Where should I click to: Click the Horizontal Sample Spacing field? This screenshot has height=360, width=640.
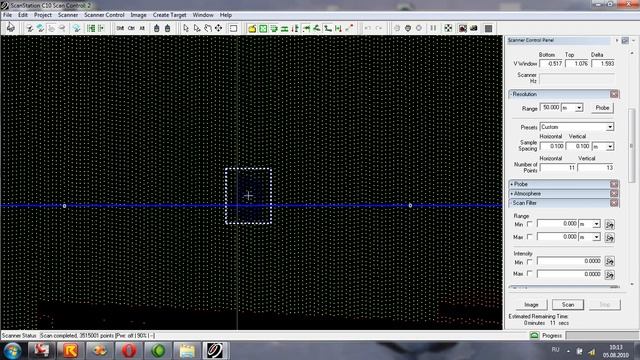552,146
